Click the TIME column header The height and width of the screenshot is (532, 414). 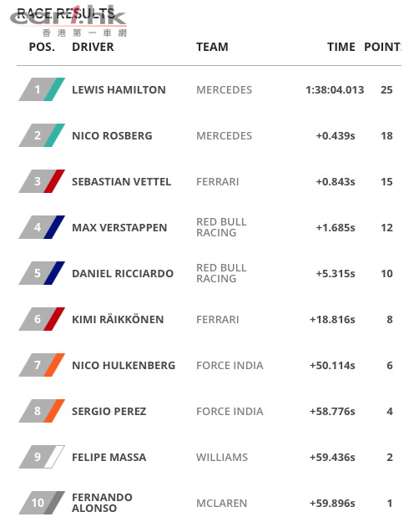tap(341, 47)
